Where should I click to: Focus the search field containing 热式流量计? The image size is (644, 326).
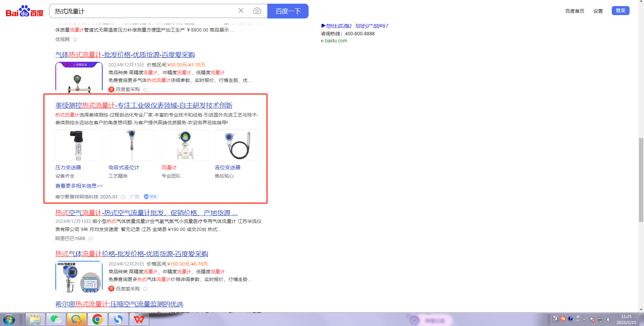click(144, 11)
